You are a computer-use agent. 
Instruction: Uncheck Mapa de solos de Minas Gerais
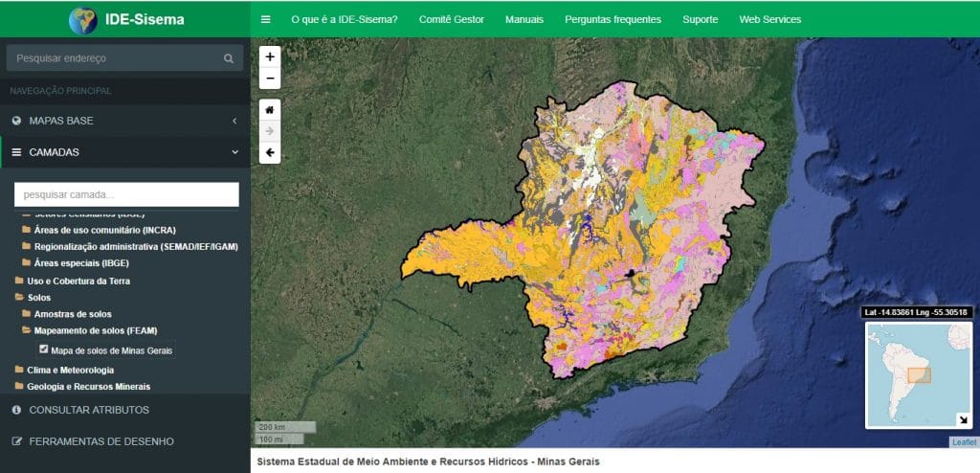(43, 350)
